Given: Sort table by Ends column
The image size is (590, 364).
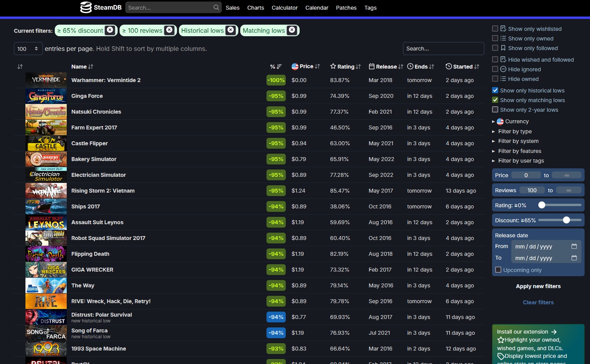Looking at the screenshot, I should pos(421,67).
